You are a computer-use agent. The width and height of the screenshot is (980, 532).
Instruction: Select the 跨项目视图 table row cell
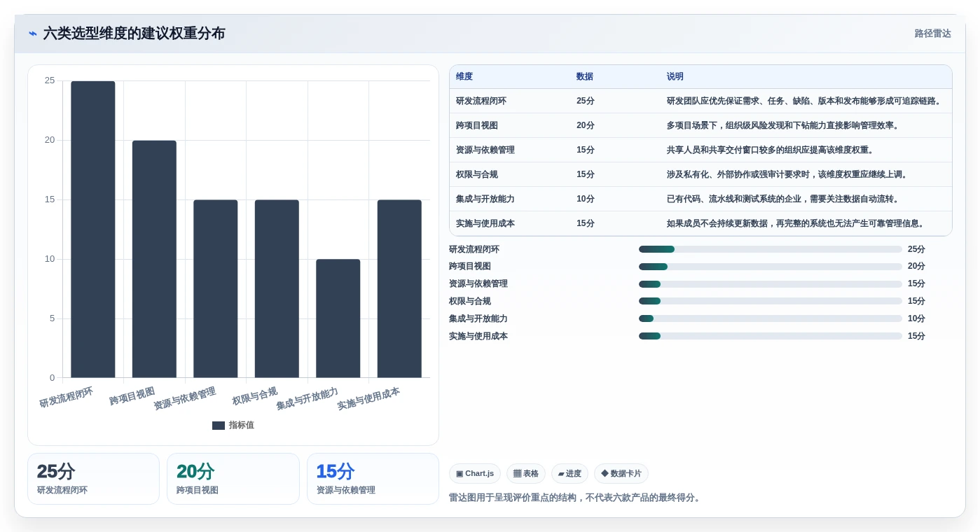[477, 126]
